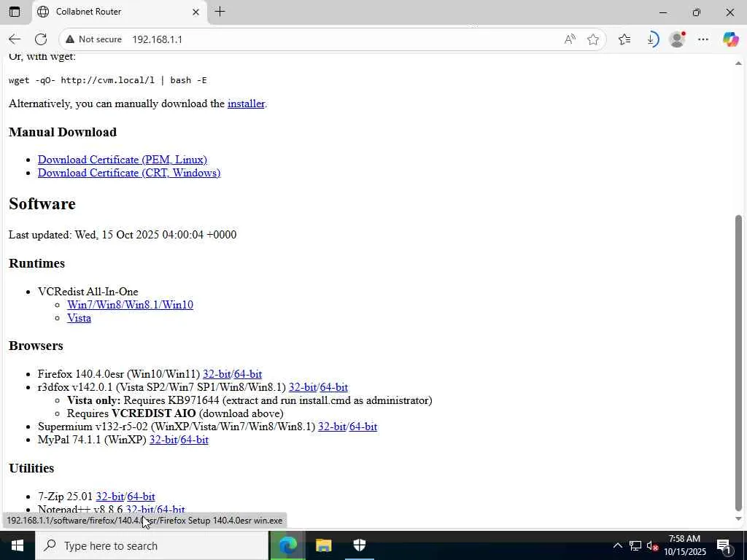Open the browser profile icon
Viewport: 747px width, 560px height.
point(677,39)
